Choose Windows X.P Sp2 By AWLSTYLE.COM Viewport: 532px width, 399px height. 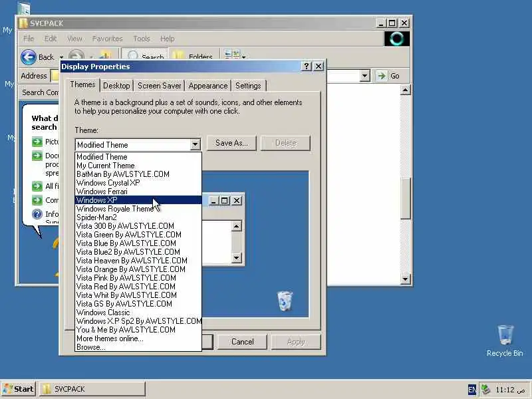(x=138, y=321)
